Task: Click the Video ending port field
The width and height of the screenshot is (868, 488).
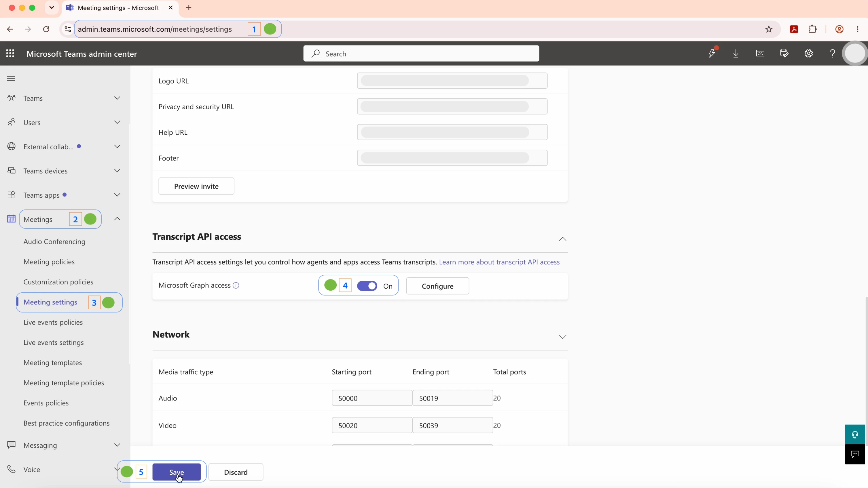Action: click(452, 425)
